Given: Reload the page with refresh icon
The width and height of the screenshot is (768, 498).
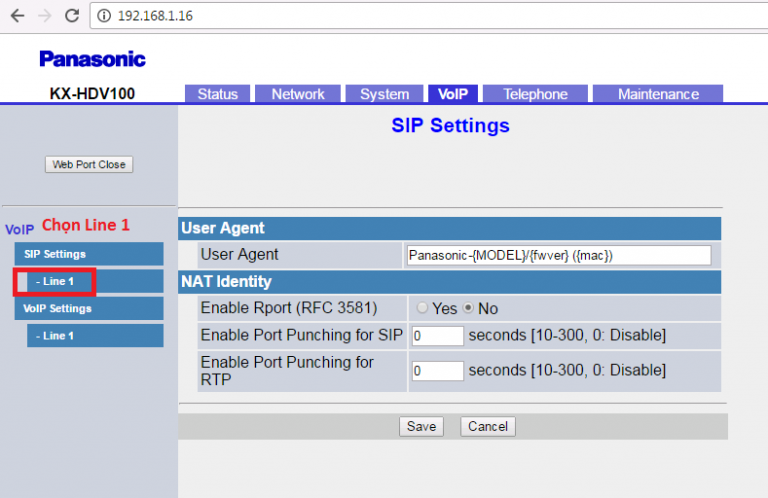Looking at the screenshot, I should coord(72,17).
